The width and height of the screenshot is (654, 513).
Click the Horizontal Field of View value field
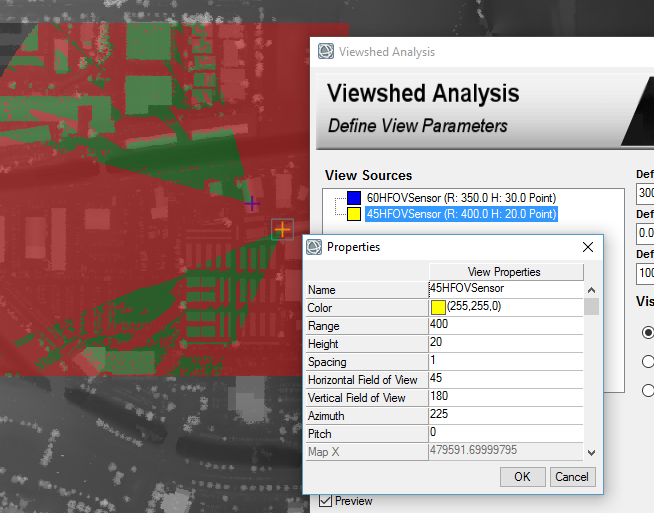coord(505,379)
